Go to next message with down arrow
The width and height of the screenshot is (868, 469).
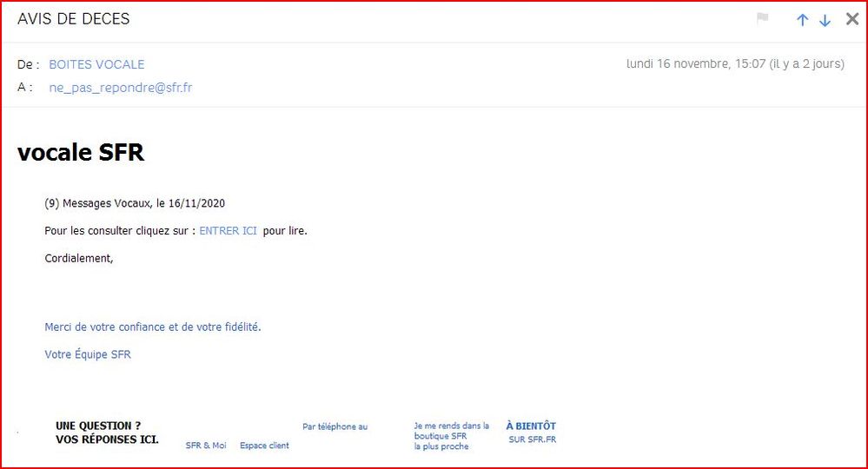pos(825,20)
